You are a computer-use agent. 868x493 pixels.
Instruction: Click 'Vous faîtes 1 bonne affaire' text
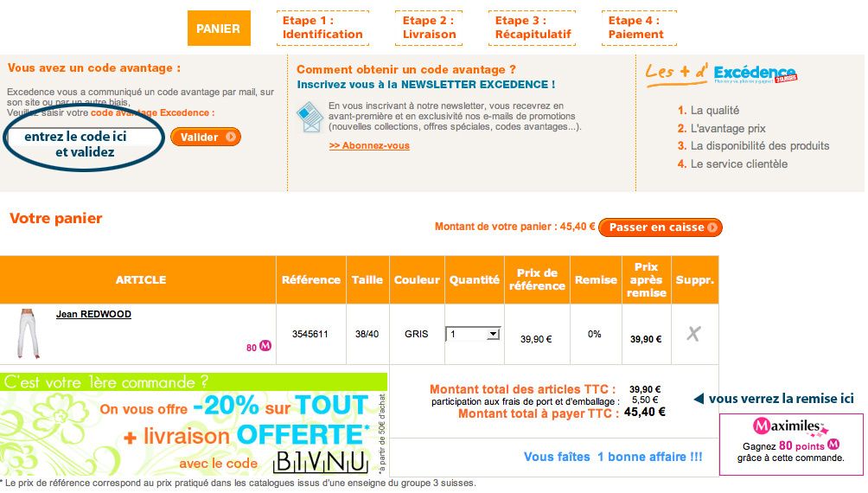613,457
